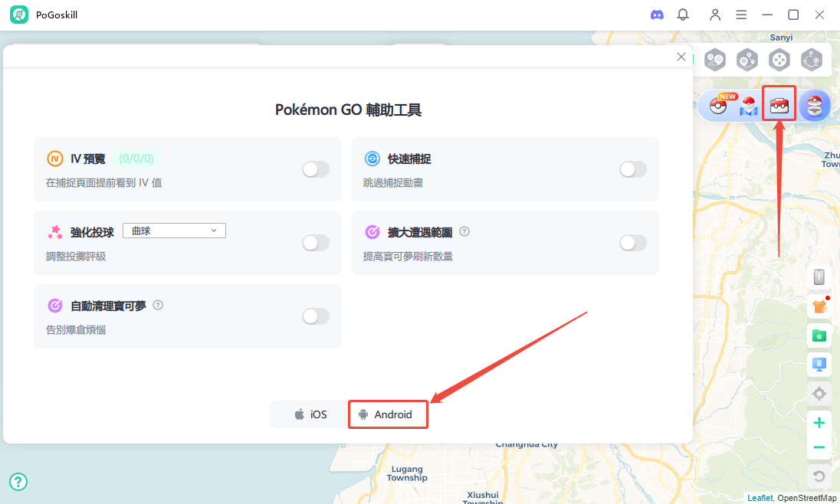Click the 跳過捕捉動畫 description
This screenshot has width=840, height=504.
[393, 182]
